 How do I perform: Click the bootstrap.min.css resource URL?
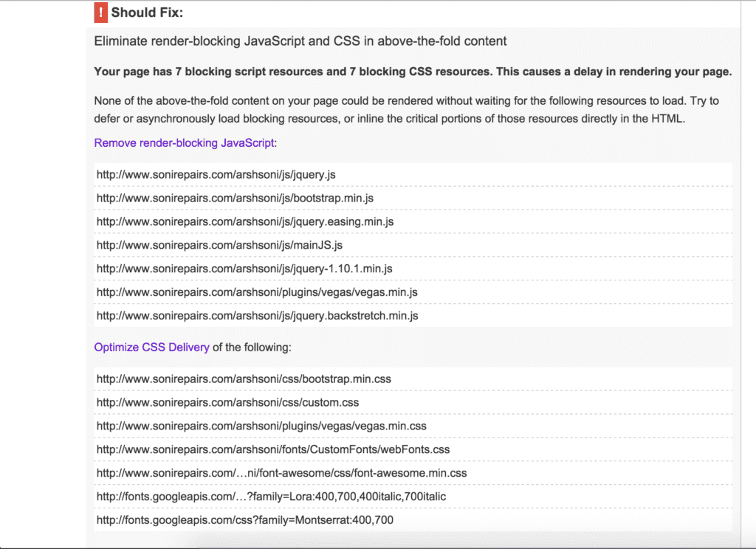(244, 379)
